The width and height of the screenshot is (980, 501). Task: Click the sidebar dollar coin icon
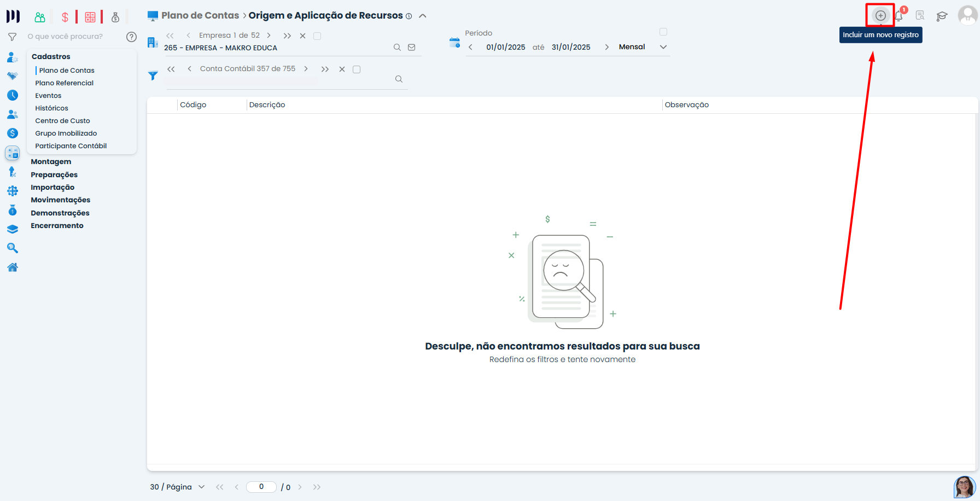[x=13, y=133]
